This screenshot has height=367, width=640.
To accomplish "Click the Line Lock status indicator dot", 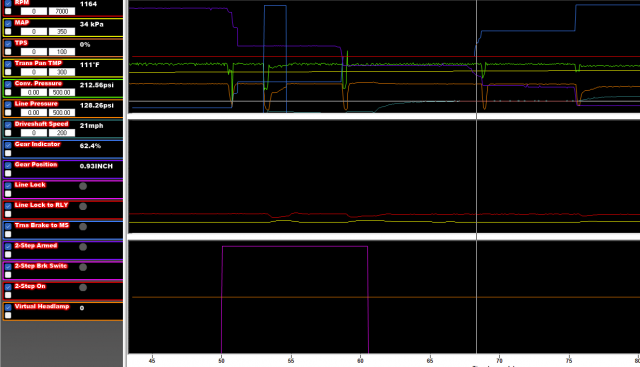I will click(x=83, y=186).
